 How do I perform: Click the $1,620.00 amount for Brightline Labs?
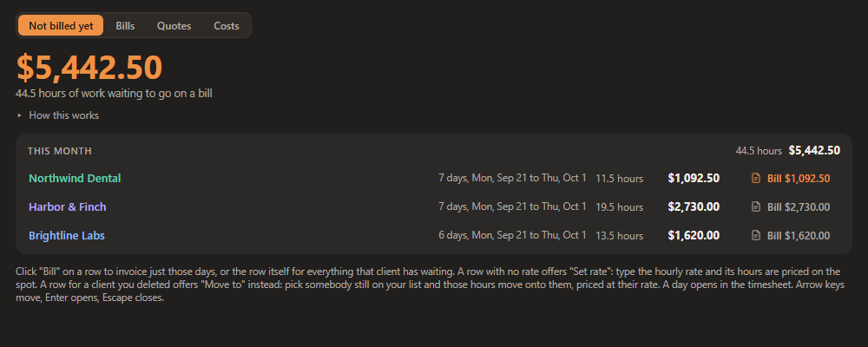tap(694, 236)
